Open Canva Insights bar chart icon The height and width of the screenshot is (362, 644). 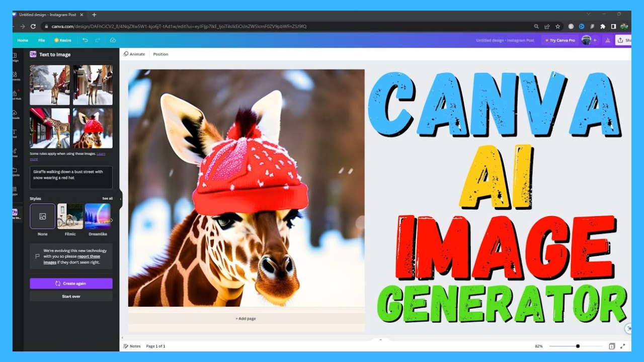click(608, 40)
